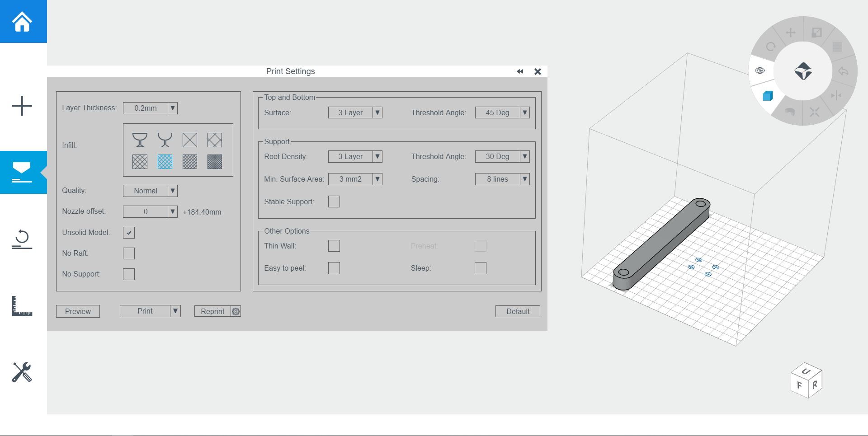Choose the diamond-in-square infill pattern
This screenshot has height=436, width=868.
pos(215,140)
